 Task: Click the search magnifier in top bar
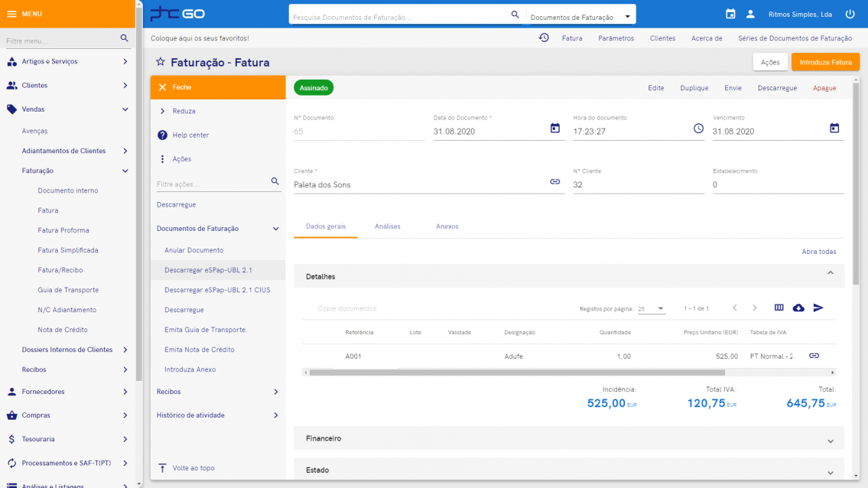coord(515,15)
